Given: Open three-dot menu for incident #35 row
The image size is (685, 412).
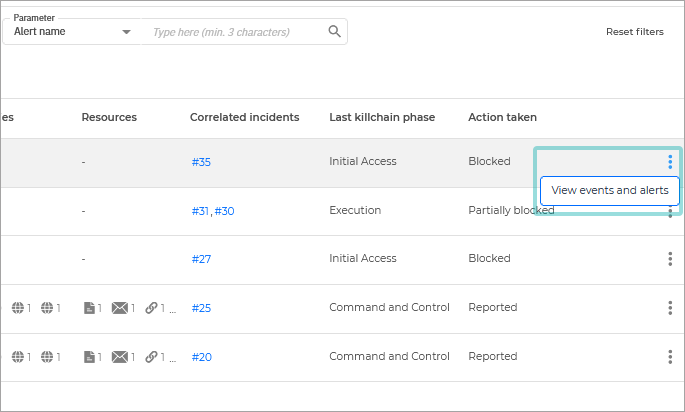Looking at the screenshot, I should click(670, 162).
